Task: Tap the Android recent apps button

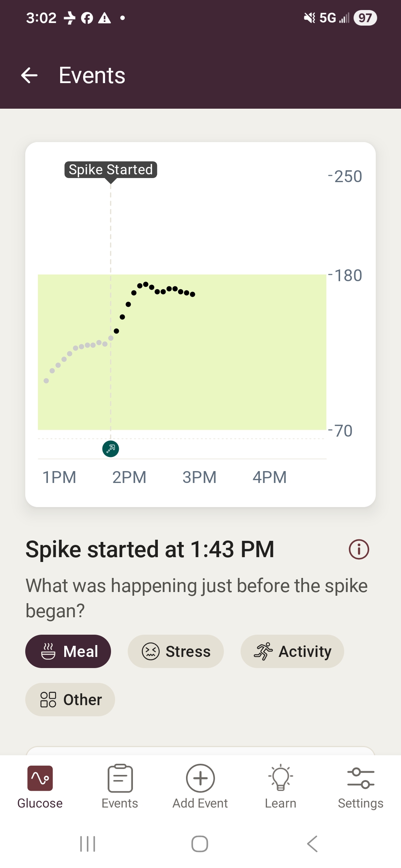Action: (x=88, y=844)
